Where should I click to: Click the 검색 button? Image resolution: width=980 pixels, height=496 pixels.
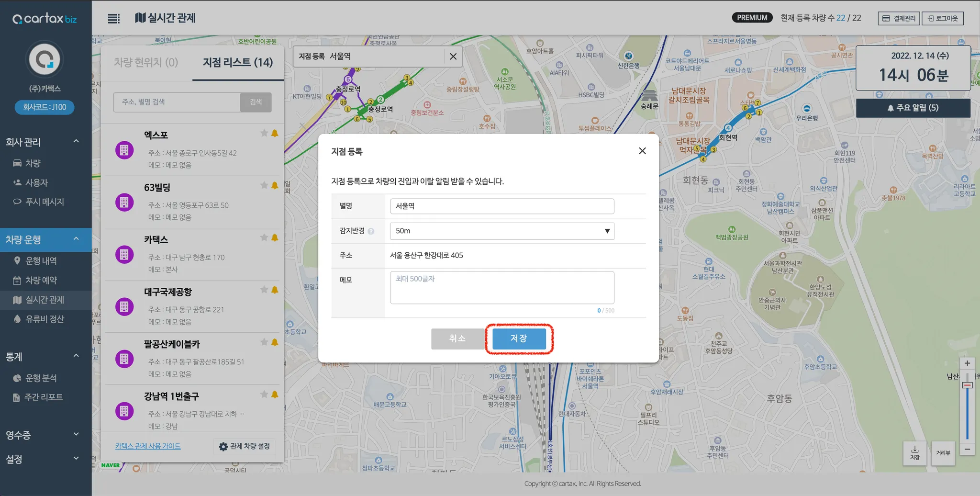[x=256, y=102]
